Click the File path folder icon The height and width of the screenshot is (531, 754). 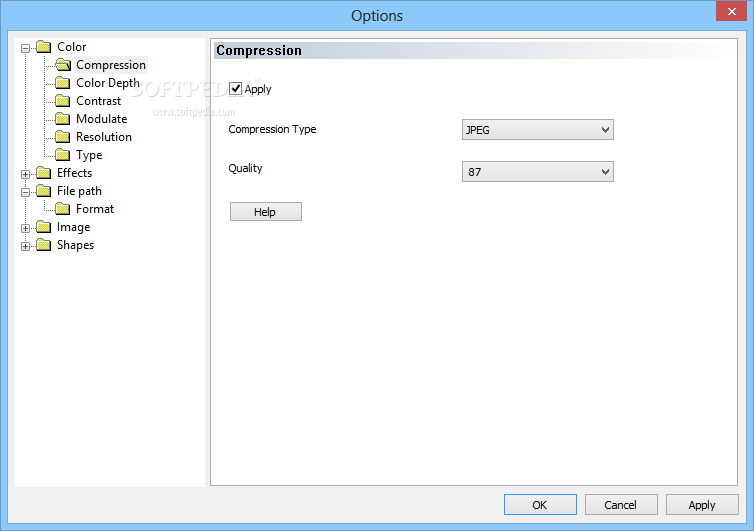(x=43, y=191)
